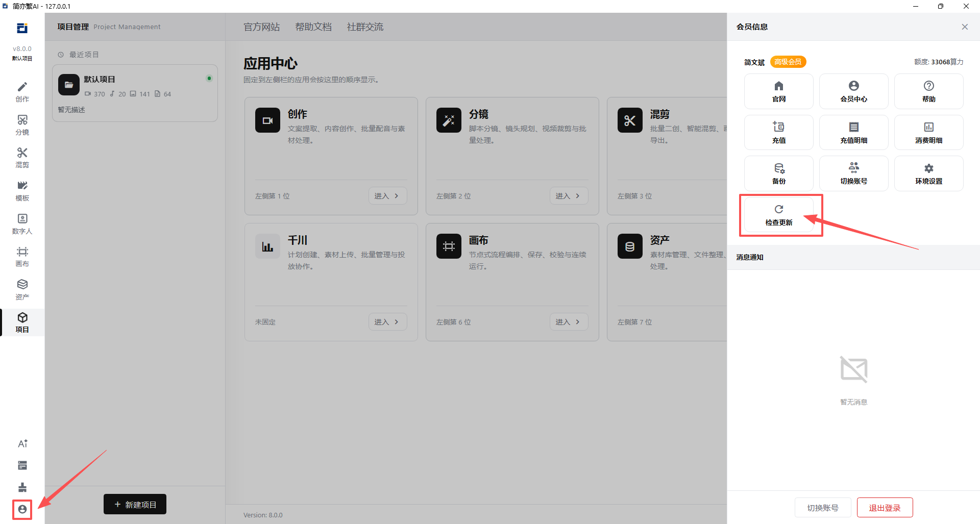This screenshot has width=980, height=524.
Task: Click the account avatar icon in sidebar
Action: click(22, 509)
